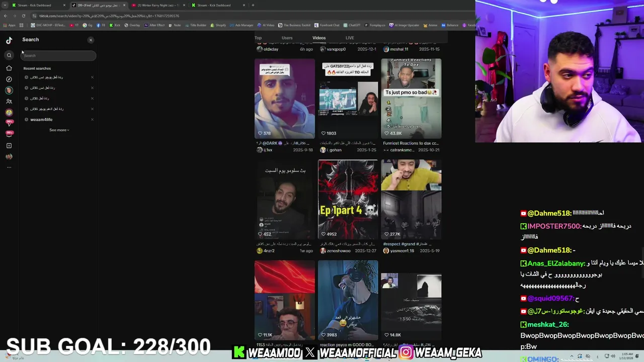Image resolution: width=644 pixels, height=362 pixels.
Task: Open the video thumbnail with 378 likes
Action: (x=285, y=99)
